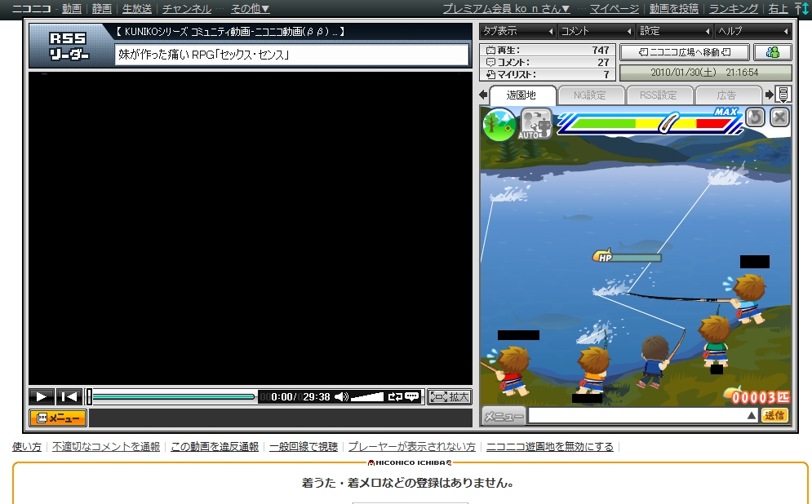Click 不適切なコメントを通報 link
Screen dimensions: 812x504
[106, 447]
